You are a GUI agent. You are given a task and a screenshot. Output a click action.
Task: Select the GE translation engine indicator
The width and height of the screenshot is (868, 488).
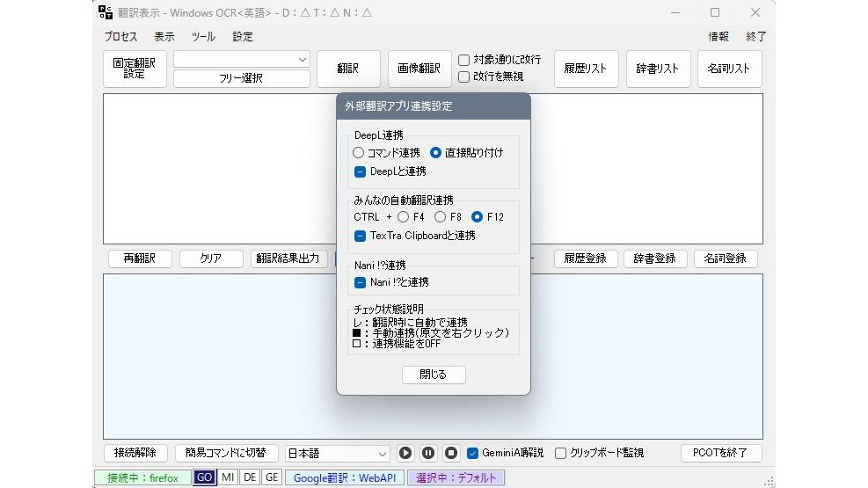click(x=272, y=477)
